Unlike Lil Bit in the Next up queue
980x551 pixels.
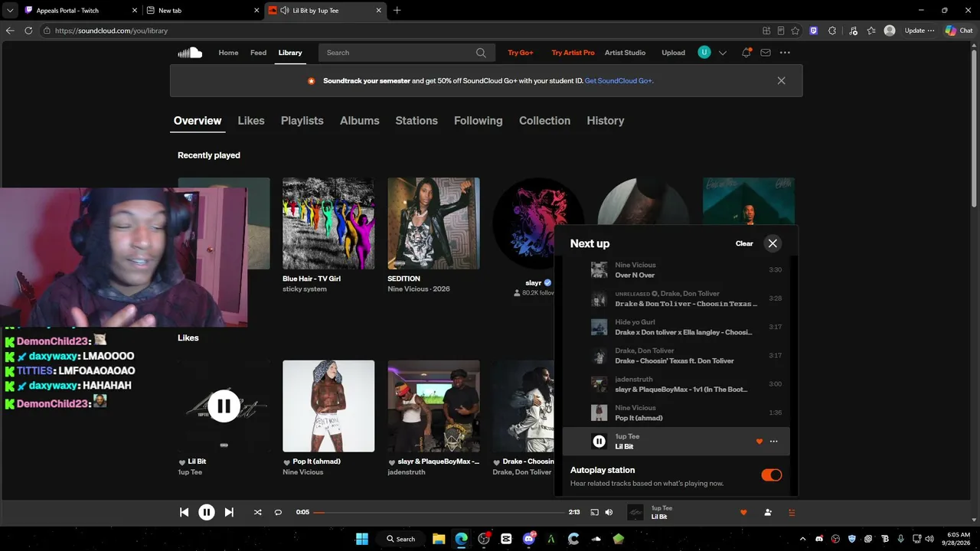759,442
